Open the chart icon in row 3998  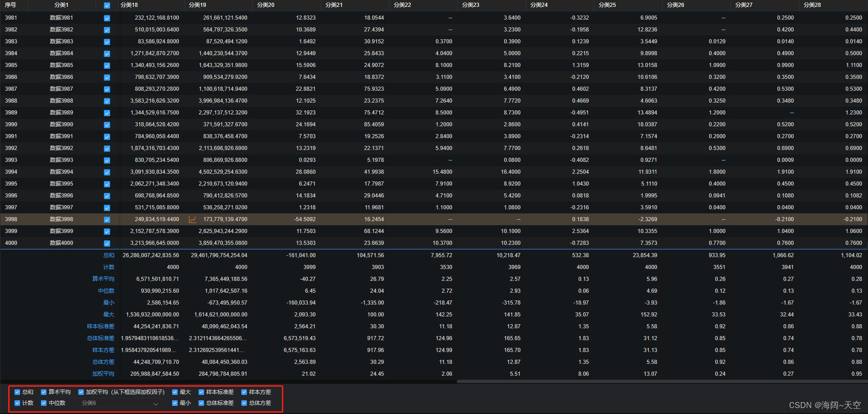point(193,219)
